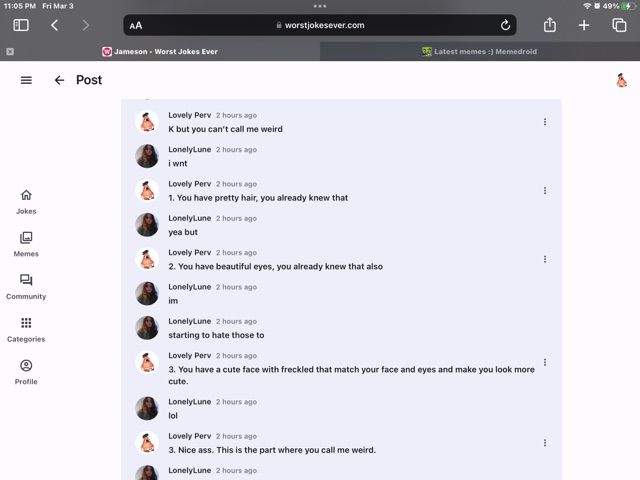
Task: Open Lovely Perv username on first comment
Action: (x=189, y=115)
